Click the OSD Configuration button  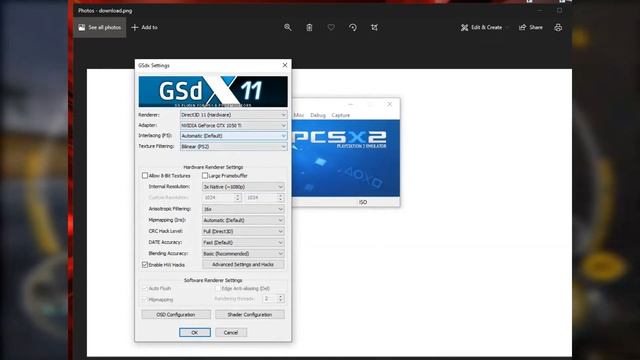(176, 315)
